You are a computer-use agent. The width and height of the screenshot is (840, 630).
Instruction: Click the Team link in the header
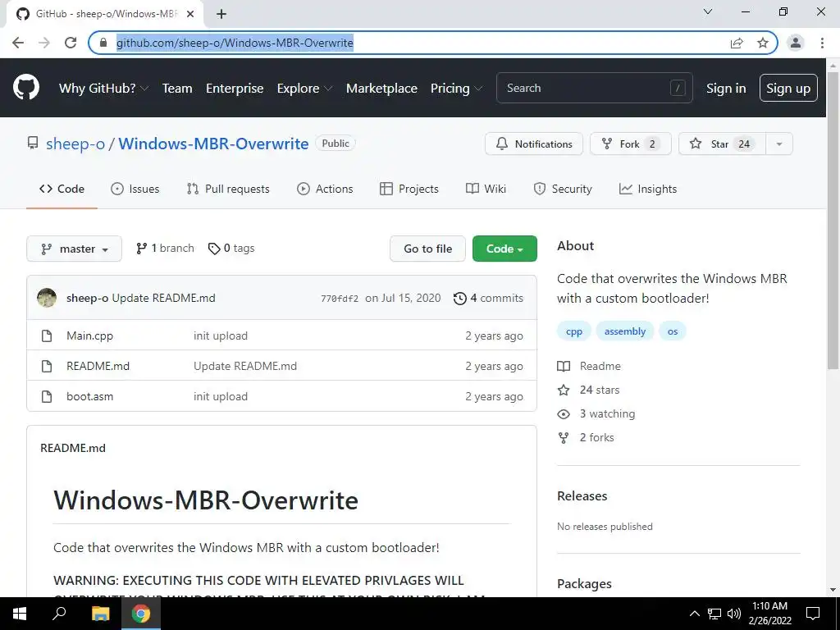pyautogui.click(x=177, y=89)
